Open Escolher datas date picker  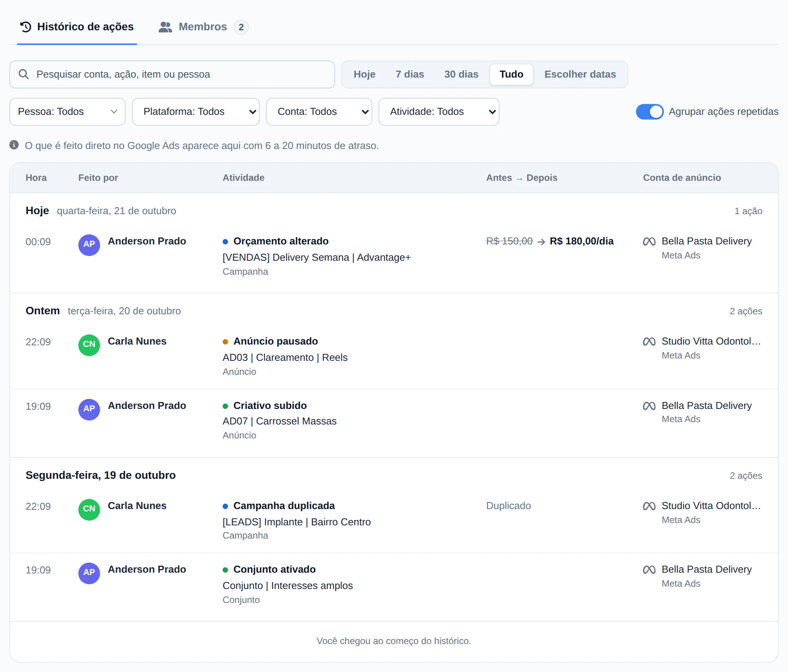[x=580, y=74]
